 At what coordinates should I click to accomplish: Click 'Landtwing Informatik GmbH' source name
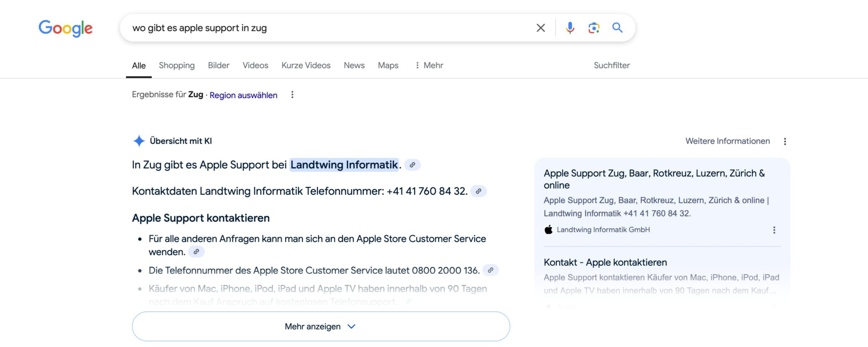pos(603,230)
